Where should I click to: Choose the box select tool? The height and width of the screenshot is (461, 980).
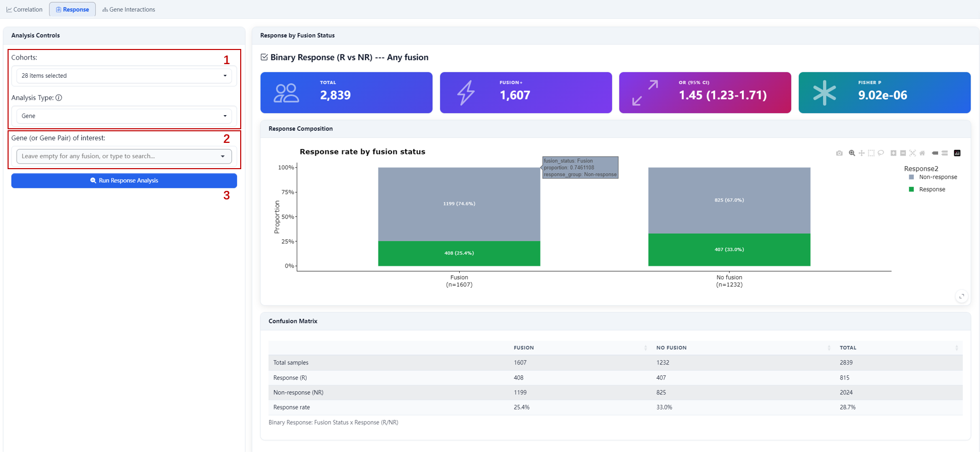tap(871, 153)
